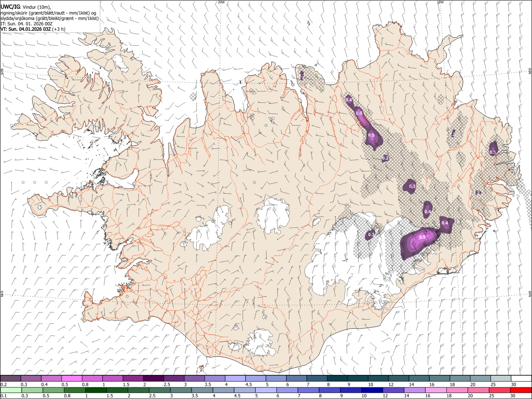Pick lower legend bright red swatch above 30
The height and width of the screenshot is (399, 532).
point(521,390)
